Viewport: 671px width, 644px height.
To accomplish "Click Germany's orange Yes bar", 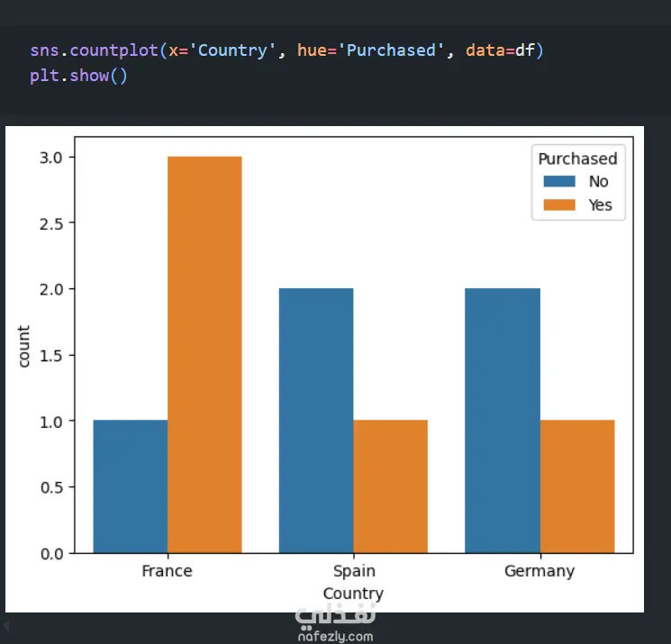I will 577,486.
